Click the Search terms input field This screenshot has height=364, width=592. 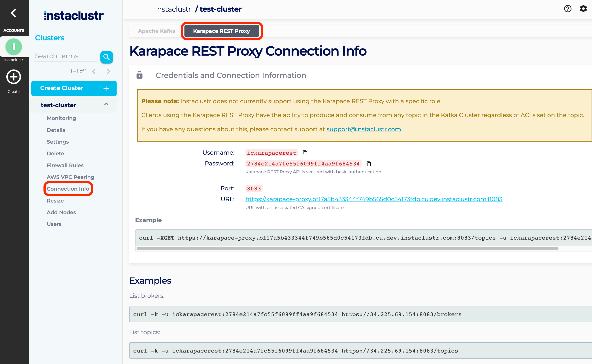click(66, 56)
